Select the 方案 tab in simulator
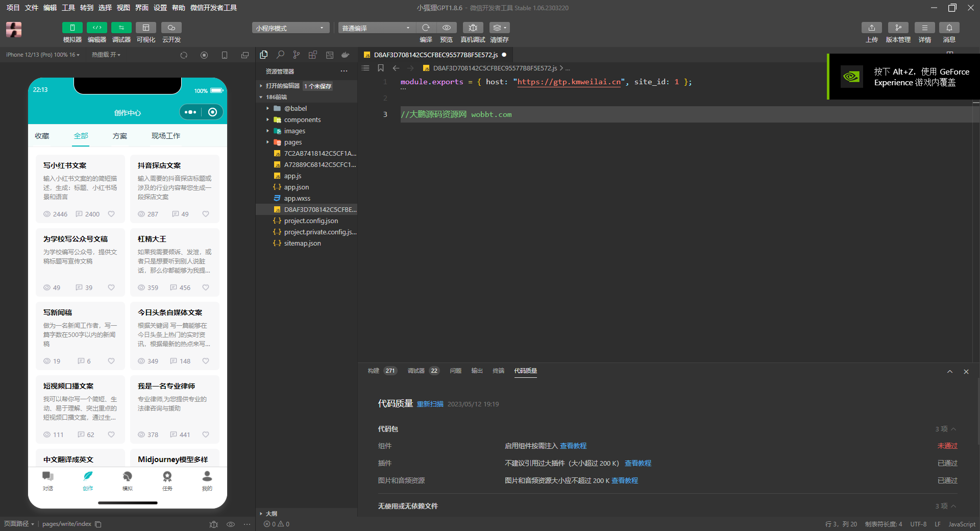Image resolution: width=980 pixels, height=531 pixels. pos(120,136)
